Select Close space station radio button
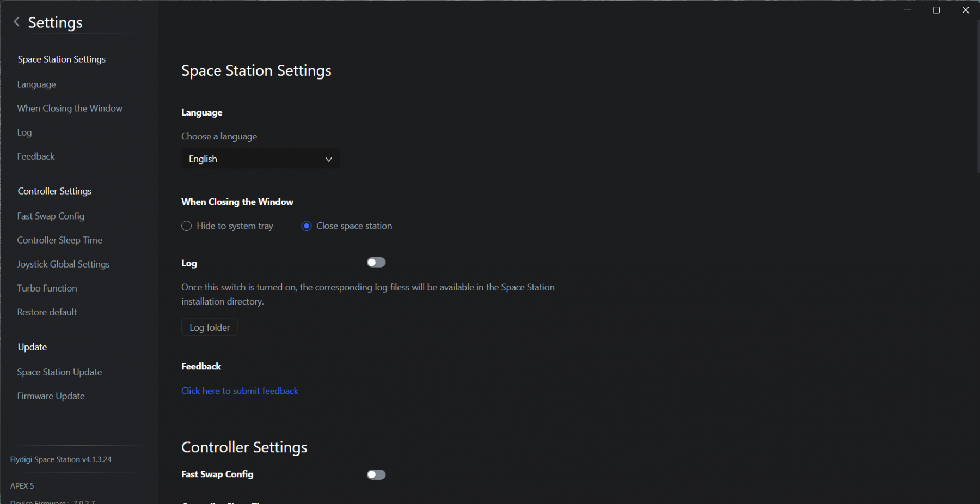Screen dimensions: 980x504 307,226
